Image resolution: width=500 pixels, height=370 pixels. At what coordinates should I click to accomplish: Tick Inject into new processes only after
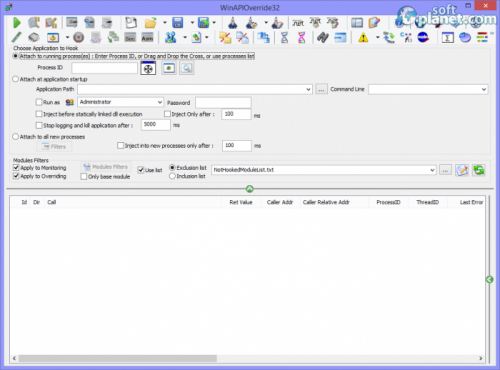coord(121,145)
